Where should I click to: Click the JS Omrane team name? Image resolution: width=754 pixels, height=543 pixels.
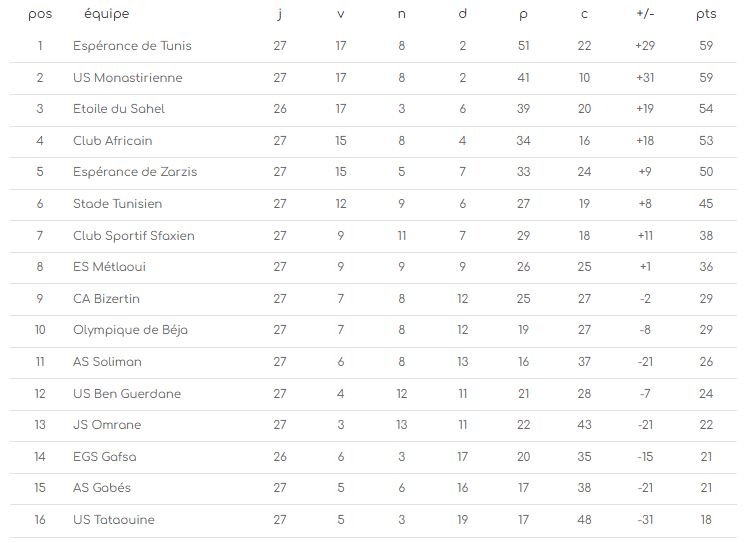point(107,425)
